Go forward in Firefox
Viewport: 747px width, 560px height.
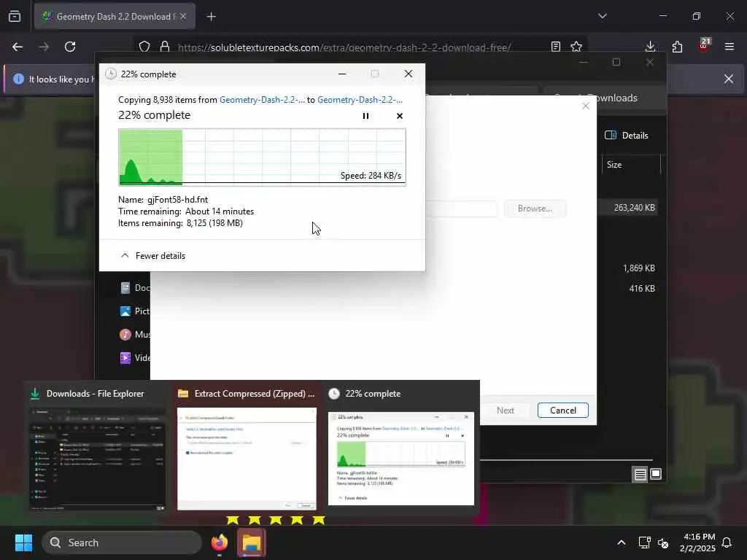tap(44, 47)
